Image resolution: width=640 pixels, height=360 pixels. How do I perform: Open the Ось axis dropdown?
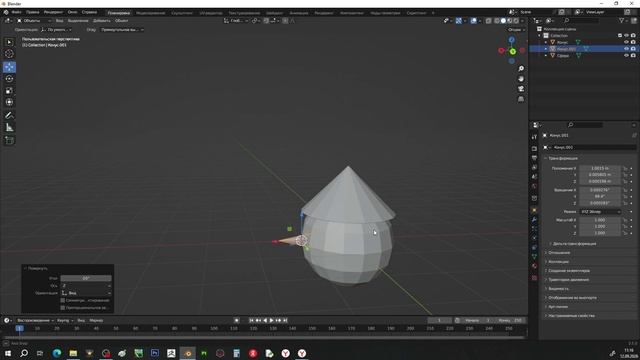pos(86,286)
